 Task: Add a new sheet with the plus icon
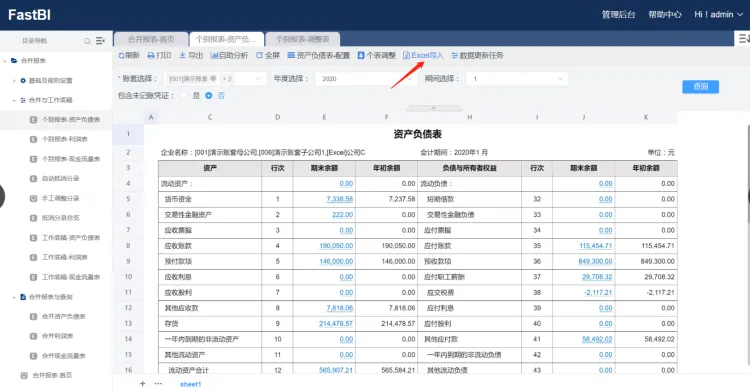pos(143,383)
